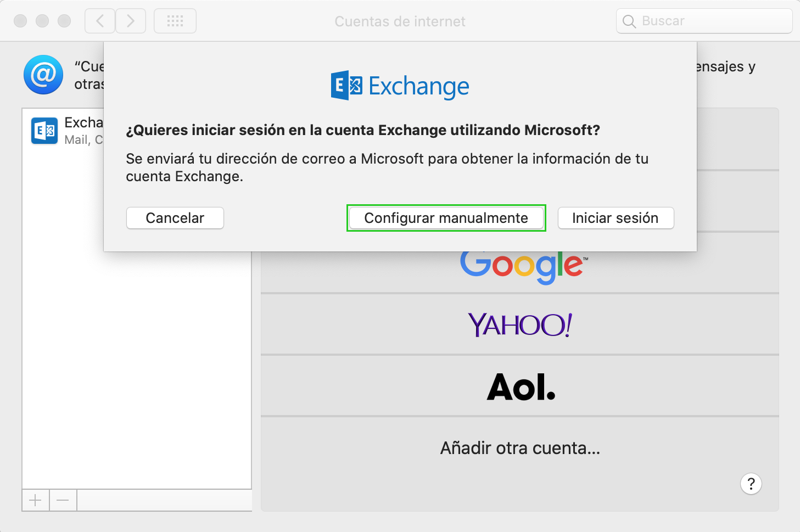Click the Iniciar sesión button
The width and height of the screenshot is (800, 532).
click(616, 218)
